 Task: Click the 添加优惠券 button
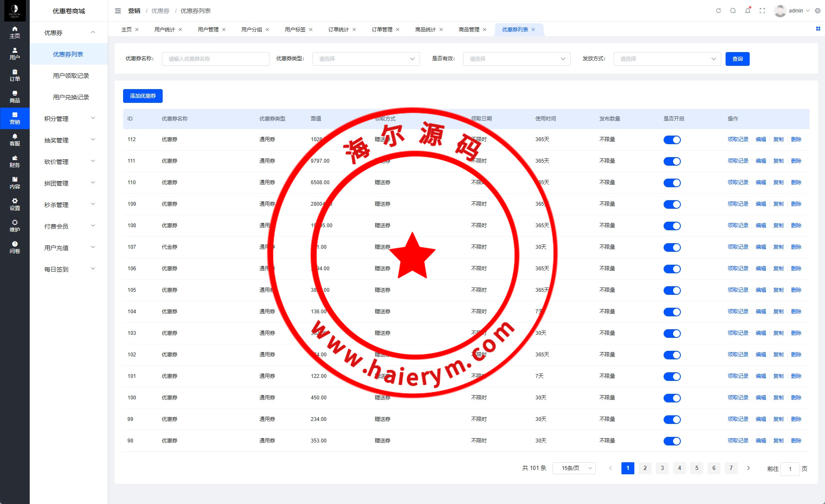(x=143, y=96)
